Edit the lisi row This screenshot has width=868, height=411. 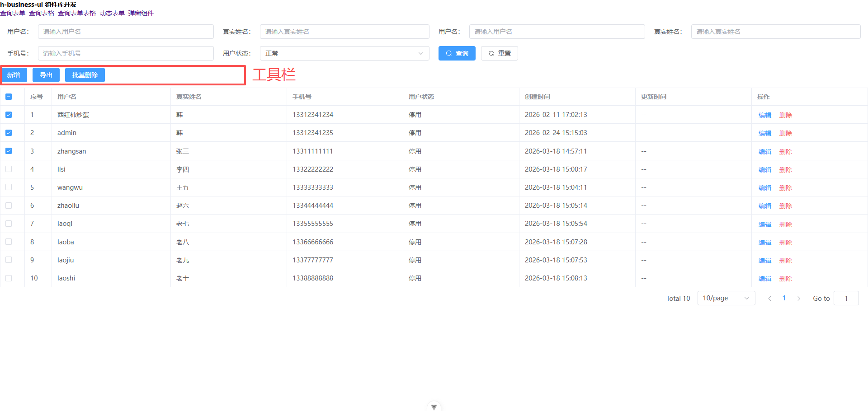pyautogui.click(x=765, y=170)
